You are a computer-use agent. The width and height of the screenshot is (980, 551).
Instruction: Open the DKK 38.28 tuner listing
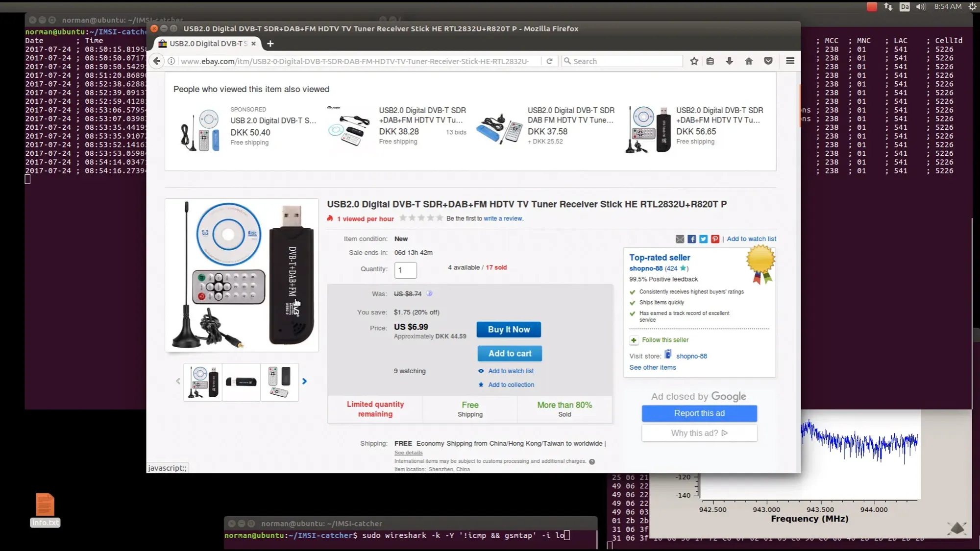click(x=422, y=115)
